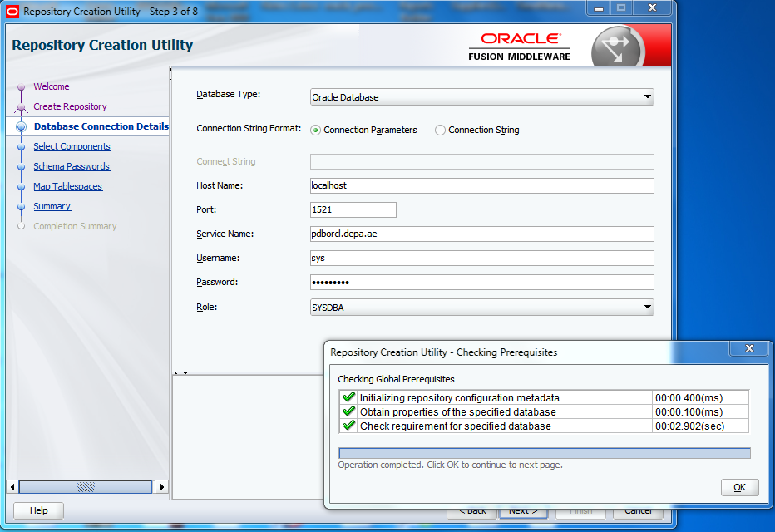Jump to the Summary step
Screen dimensions: 775x532
pyautogui.click(x=52, y=206)
